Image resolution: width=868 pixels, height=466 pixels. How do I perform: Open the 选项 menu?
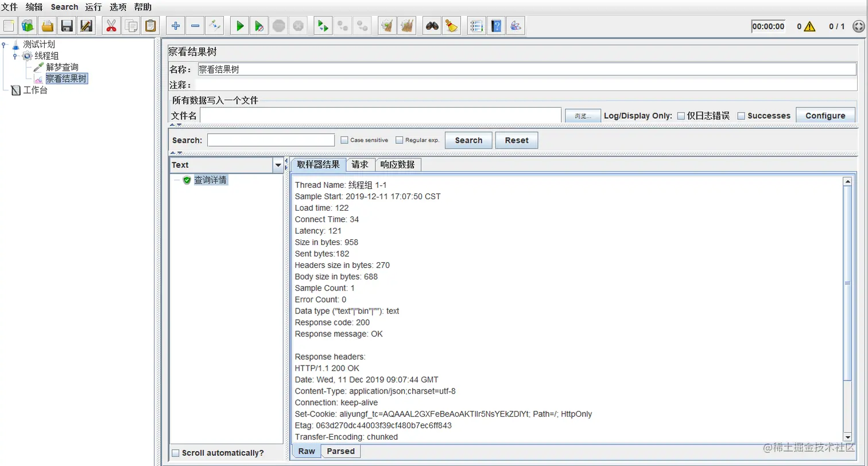[118, 7]
